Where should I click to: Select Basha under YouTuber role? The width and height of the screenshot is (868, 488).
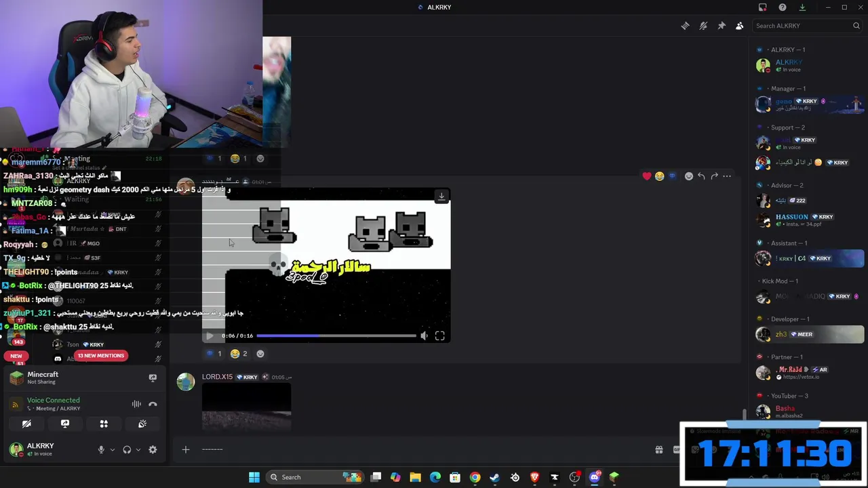[807, 411]
